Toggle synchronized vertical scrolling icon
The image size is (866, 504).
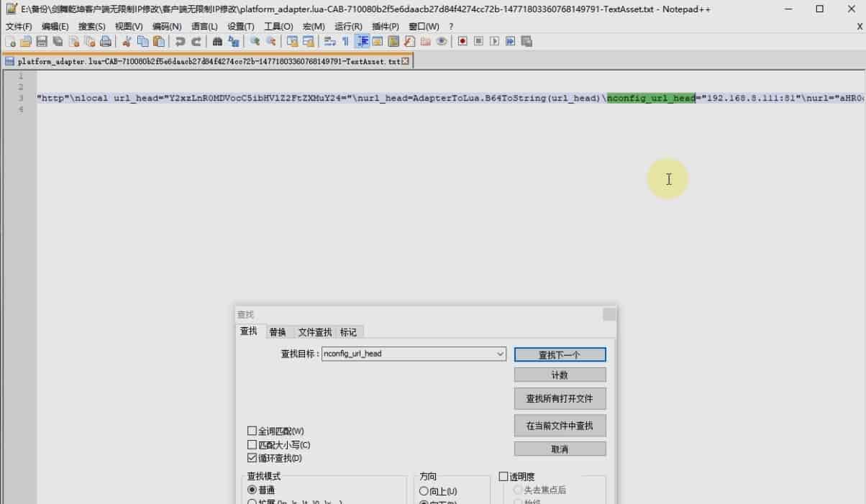pos(292,42)
